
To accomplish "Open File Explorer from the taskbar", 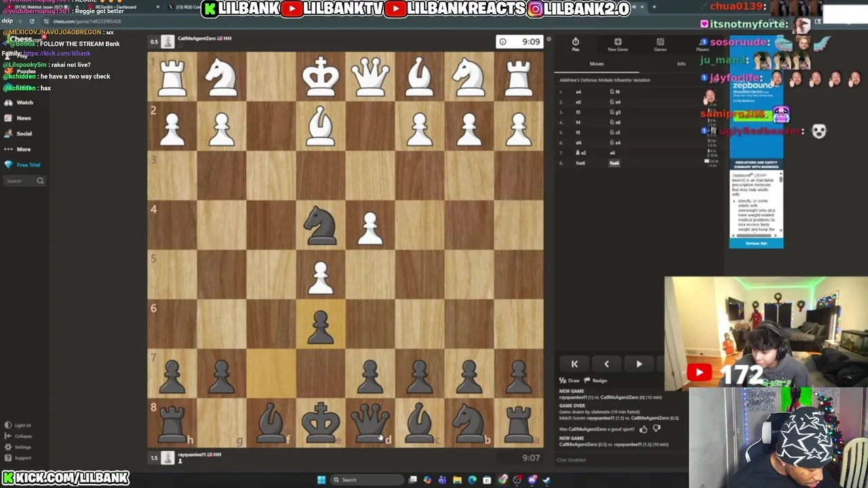I will tap(457, 480).
